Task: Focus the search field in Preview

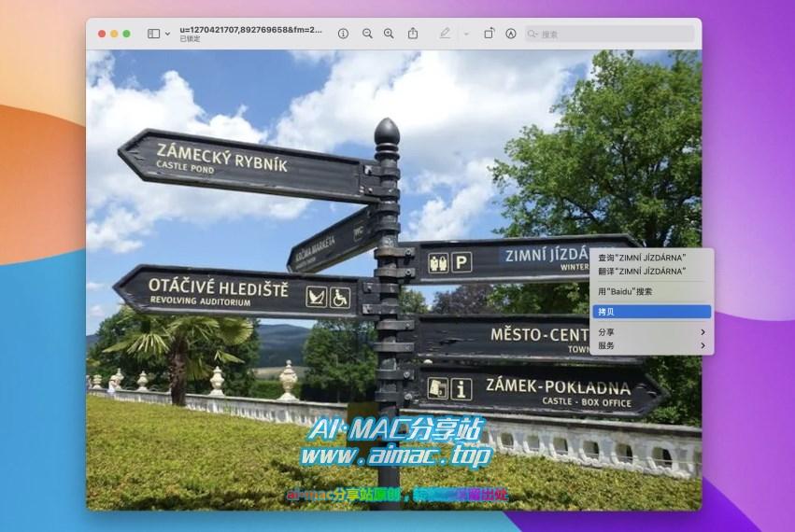Action: click(609, 34)
